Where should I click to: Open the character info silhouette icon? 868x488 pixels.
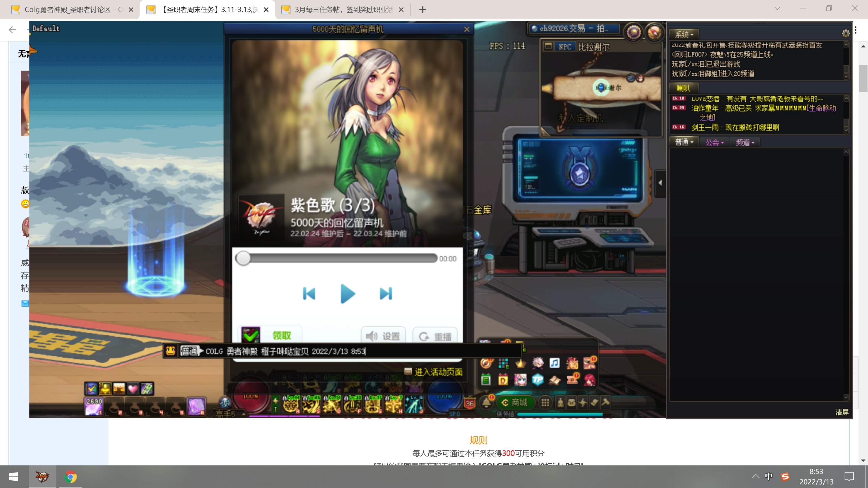point(560,402)
